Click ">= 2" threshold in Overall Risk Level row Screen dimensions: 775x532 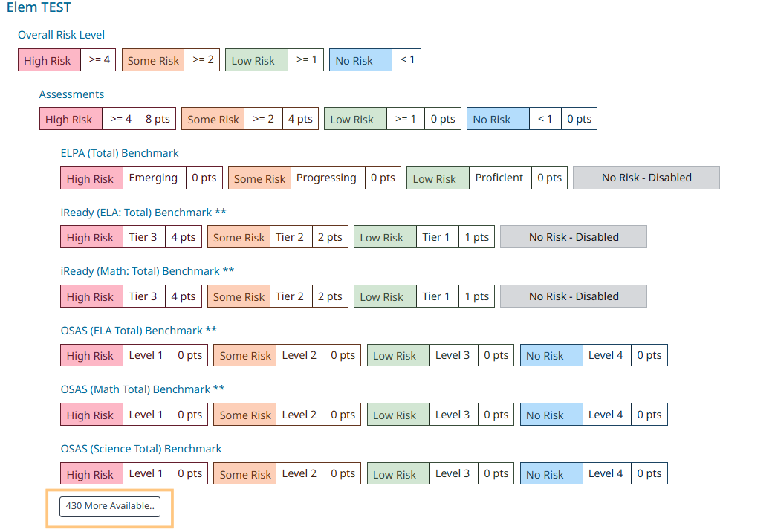[x=203, y=60]
